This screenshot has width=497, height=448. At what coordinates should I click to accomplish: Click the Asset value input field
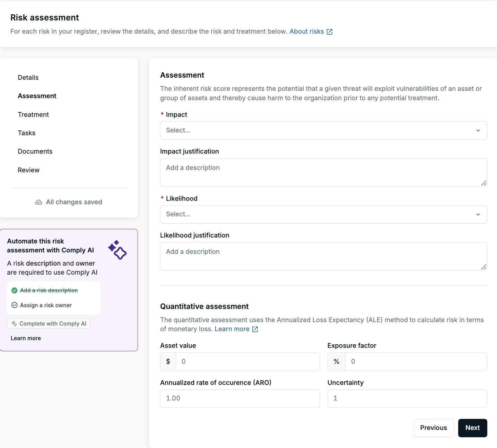click(x=247, y=362)
